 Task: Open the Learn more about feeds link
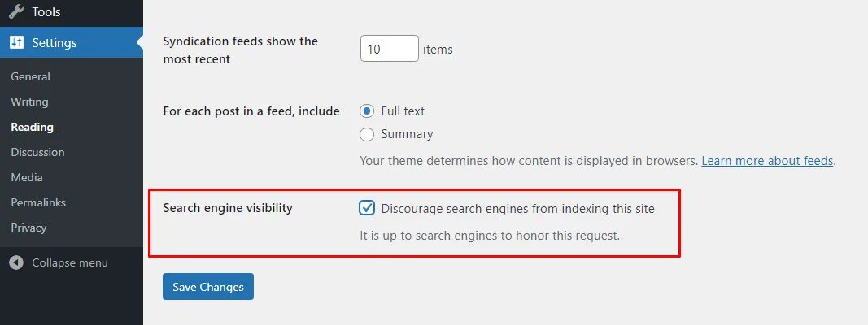click(767, 161)
